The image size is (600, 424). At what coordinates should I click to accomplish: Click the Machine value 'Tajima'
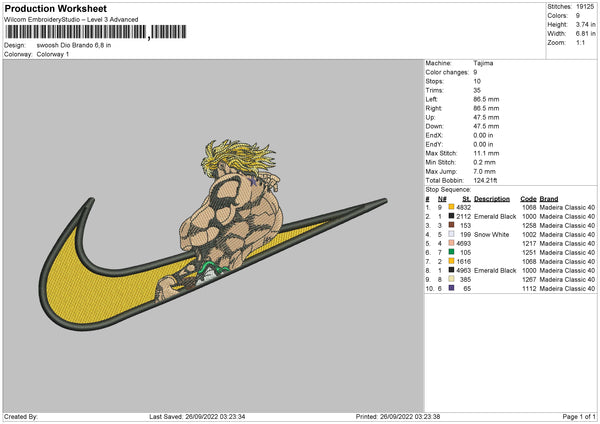click(483, 63)
